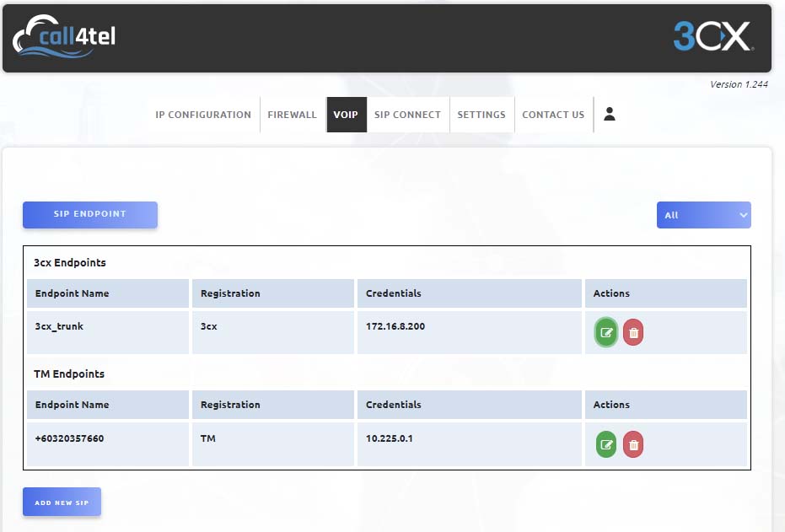
Task: Select the 3cx_trunk endpoint name
Action: pyautogui.click(x=59, y=326)
